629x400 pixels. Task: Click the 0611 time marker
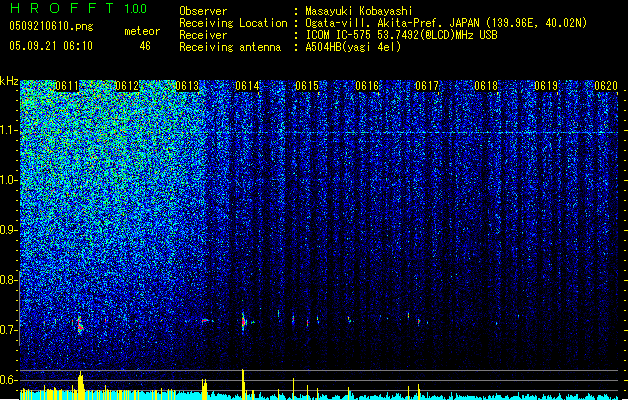click(x=67, y=86)
